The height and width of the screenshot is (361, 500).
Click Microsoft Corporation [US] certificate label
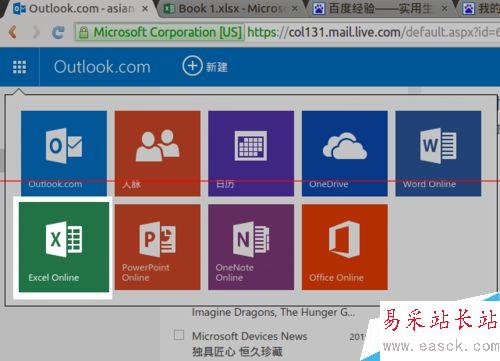click(167, 32)
